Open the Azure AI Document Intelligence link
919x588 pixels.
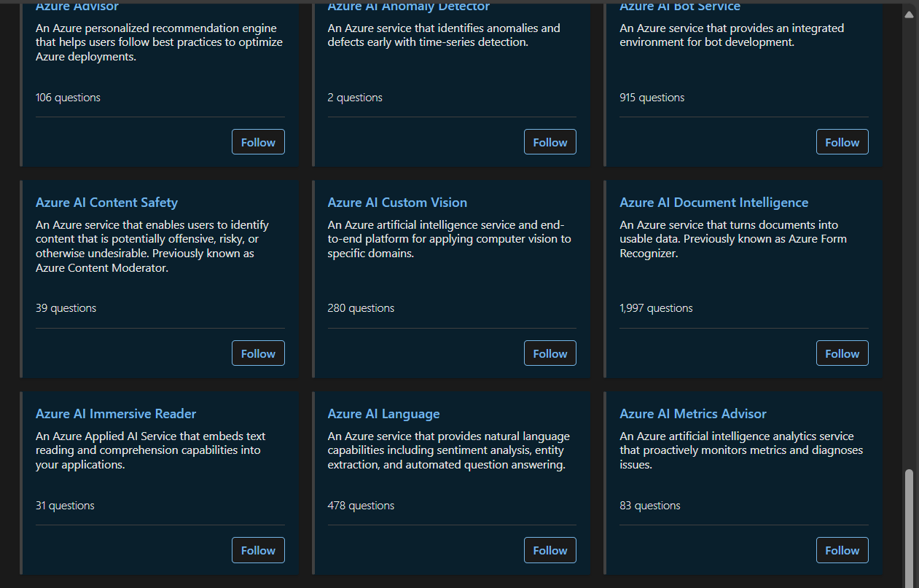coord(713,203)
